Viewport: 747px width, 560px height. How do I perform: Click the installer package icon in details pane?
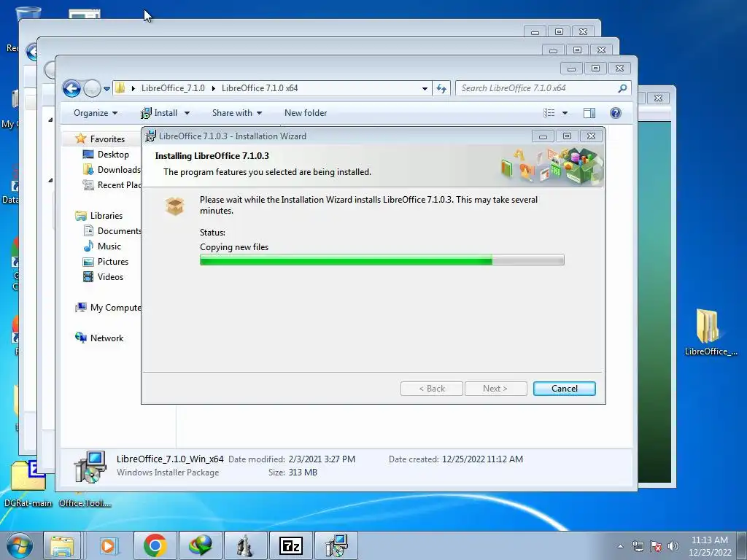90,467
